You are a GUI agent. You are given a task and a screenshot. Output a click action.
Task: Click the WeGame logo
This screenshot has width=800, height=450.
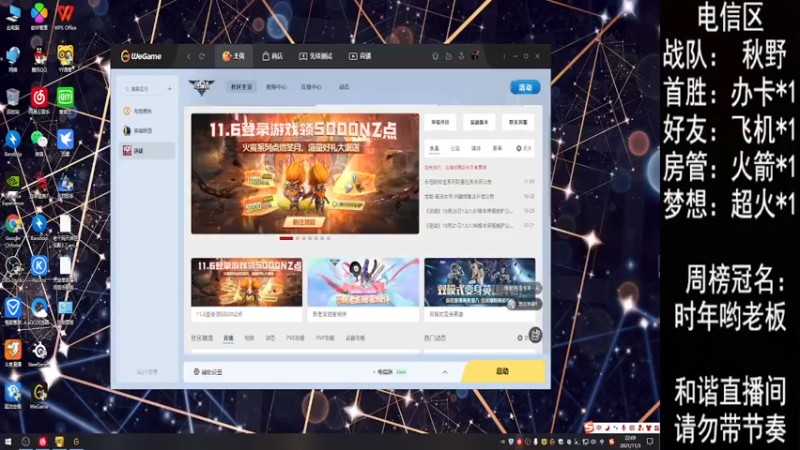click(141, 56)
